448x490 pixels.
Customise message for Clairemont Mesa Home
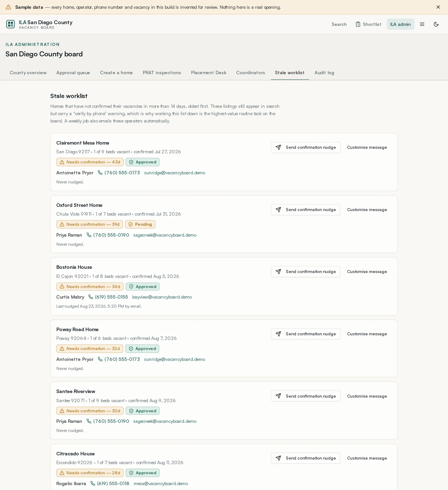click(367, 147)
